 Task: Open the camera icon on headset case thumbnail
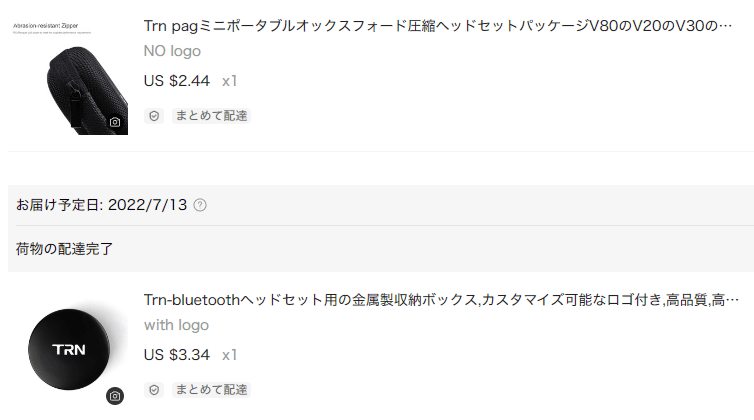(115, 122)
